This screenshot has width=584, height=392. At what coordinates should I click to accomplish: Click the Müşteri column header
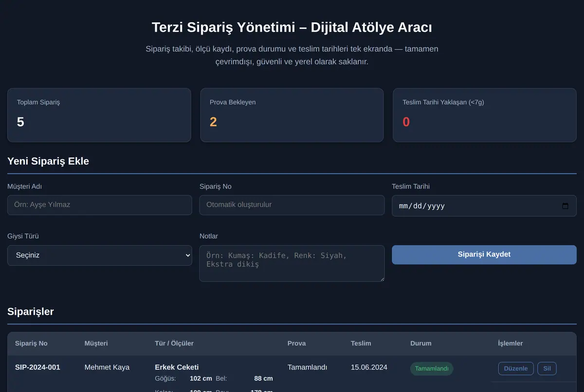click(x=96, y=343)
